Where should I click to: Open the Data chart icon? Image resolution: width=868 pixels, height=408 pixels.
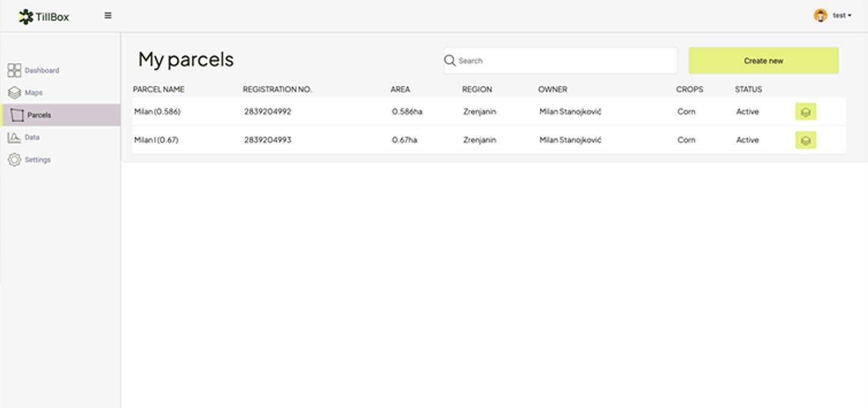click(x=14, y=137)
